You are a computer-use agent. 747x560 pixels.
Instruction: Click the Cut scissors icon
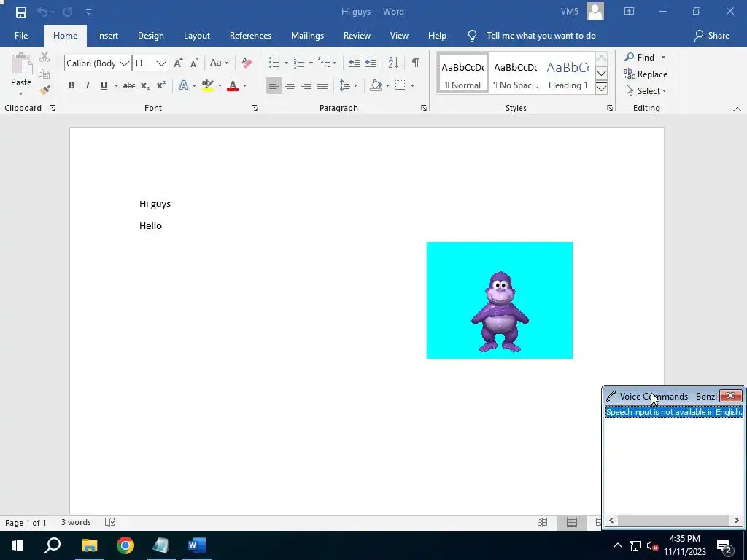pos(44,57)
